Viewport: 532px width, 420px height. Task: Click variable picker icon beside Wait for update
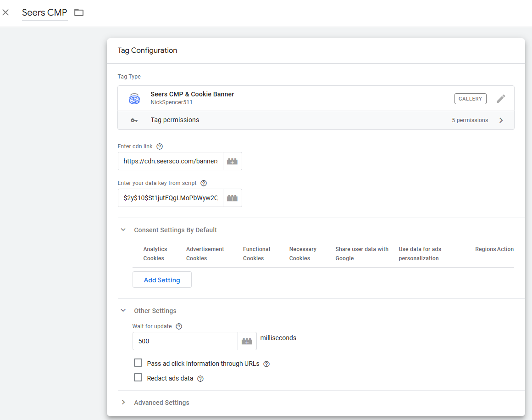click(247, 342)
